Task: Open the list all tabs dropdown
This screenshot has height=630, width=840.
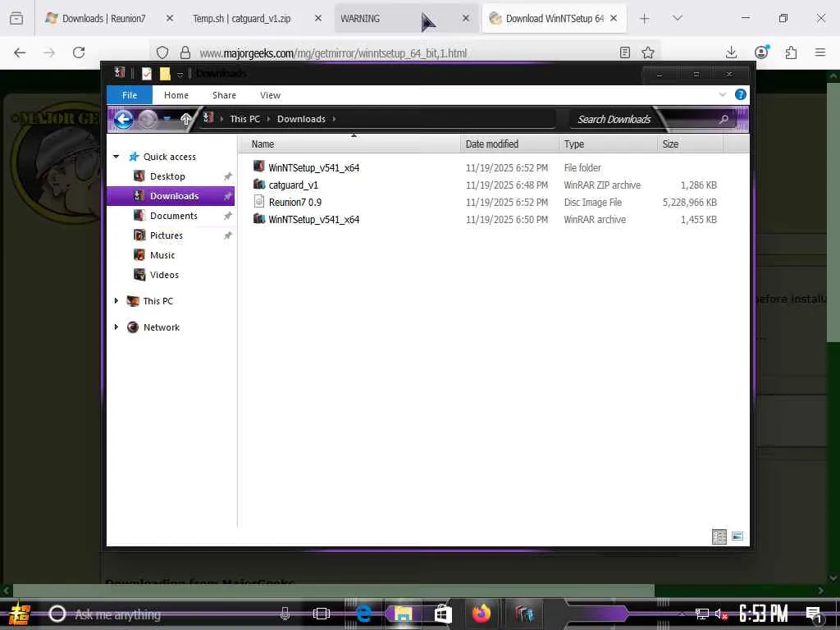Action: coord(677,18)
